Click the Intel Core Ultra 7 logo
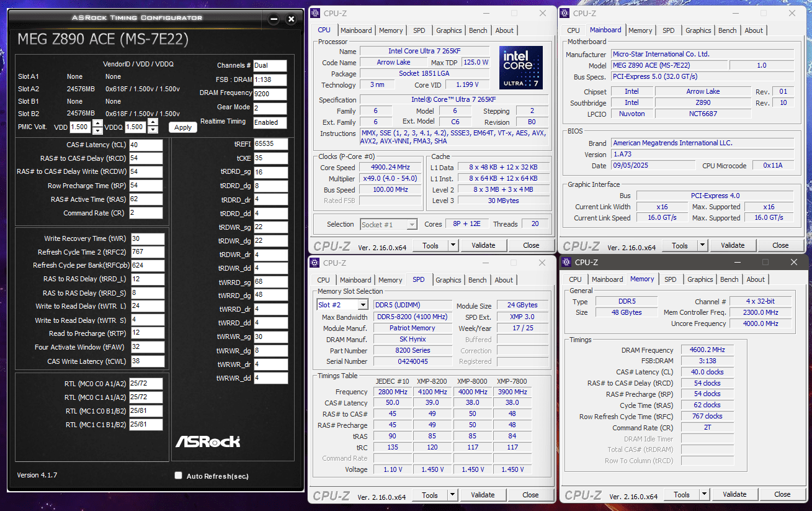 tap(521, 67)
